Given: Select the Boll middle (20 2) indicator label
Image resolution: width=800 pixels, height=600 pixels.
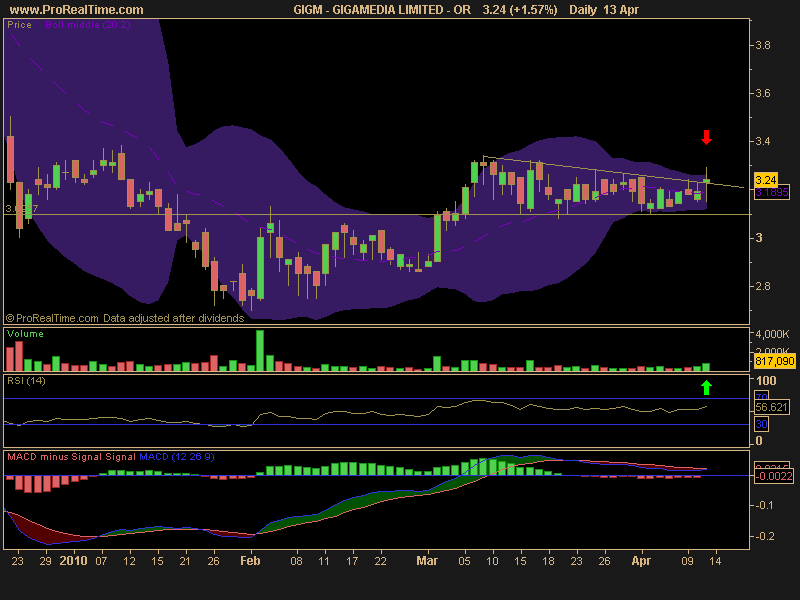Looking at the screenshot, I should point(87,24).
